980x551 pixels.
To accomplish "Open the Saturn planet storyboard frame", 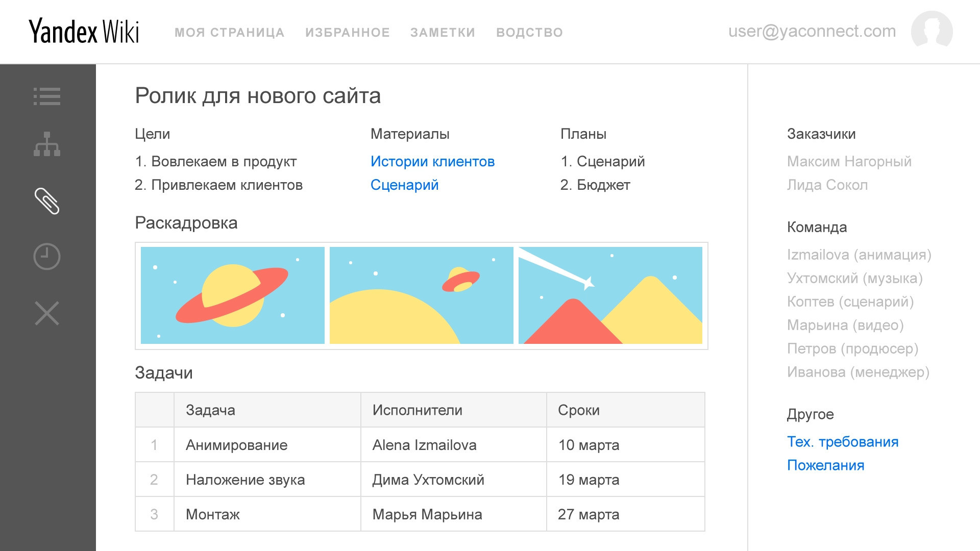I will click(233, 295).
